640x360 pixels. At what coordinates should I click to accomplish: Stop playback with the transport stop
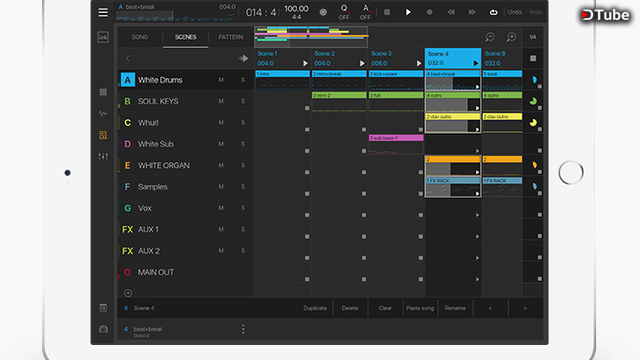(x=387, y=12)
